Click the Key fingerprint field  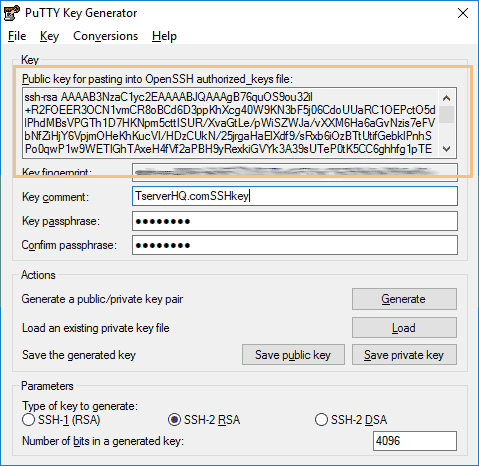pyautogui.click(x=295, y=172)
